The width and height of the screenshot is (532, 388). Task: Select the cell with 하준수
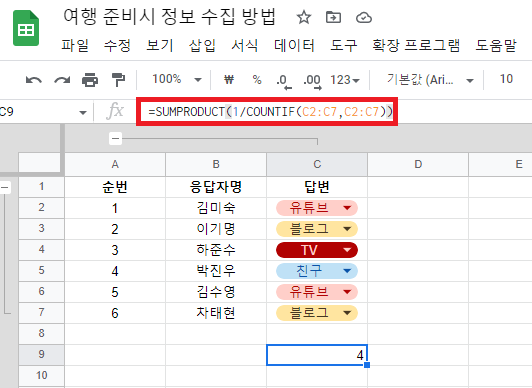[216, 250]
